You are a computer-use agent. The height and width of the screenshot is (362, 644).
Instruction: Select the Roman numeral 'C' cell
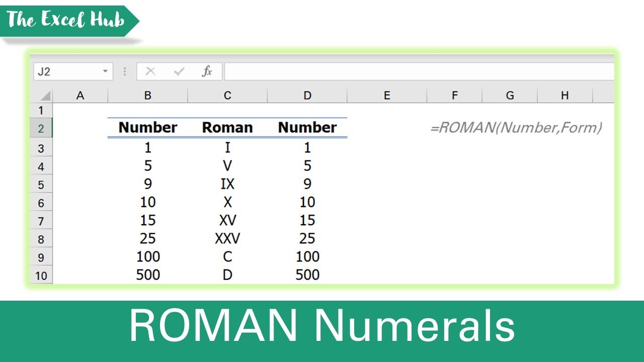click(227, 256)
